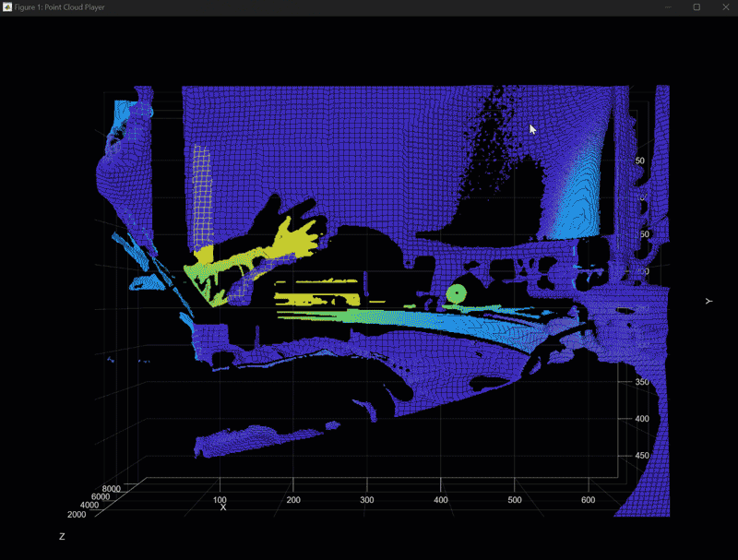Screen dimensions: 738x560
Task: Maximize the figure window
Action: coord(695,6)
